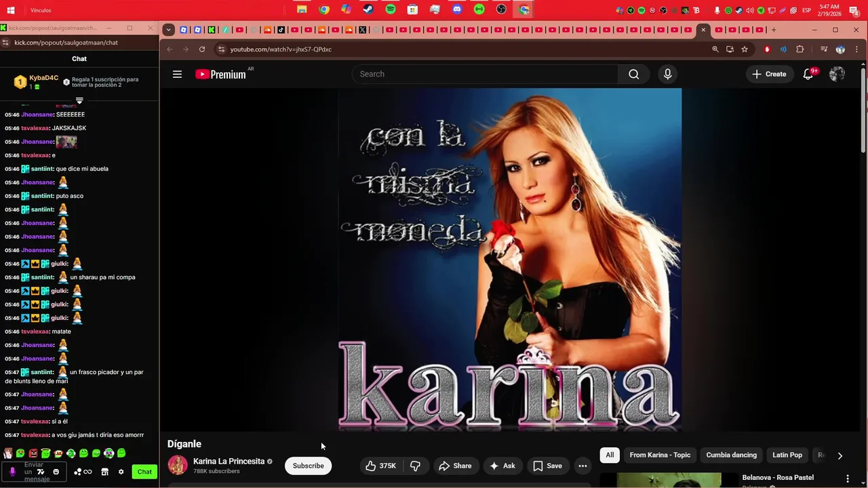Select the All filter chip

(x=610, y=455)
